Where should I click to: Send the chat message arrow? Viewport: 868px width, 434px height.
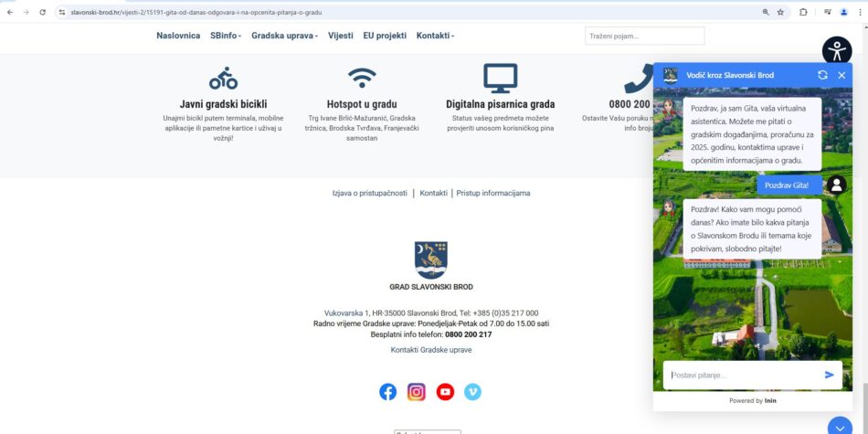(x=829, y=375)
